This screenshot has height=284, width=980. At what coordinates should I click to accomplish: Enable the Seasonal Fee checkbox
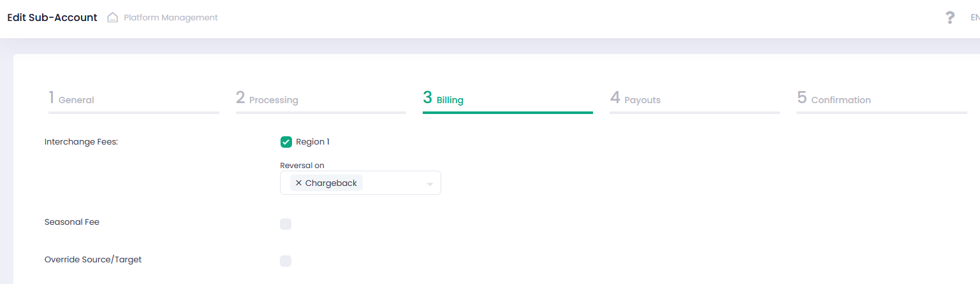(286, 224)
